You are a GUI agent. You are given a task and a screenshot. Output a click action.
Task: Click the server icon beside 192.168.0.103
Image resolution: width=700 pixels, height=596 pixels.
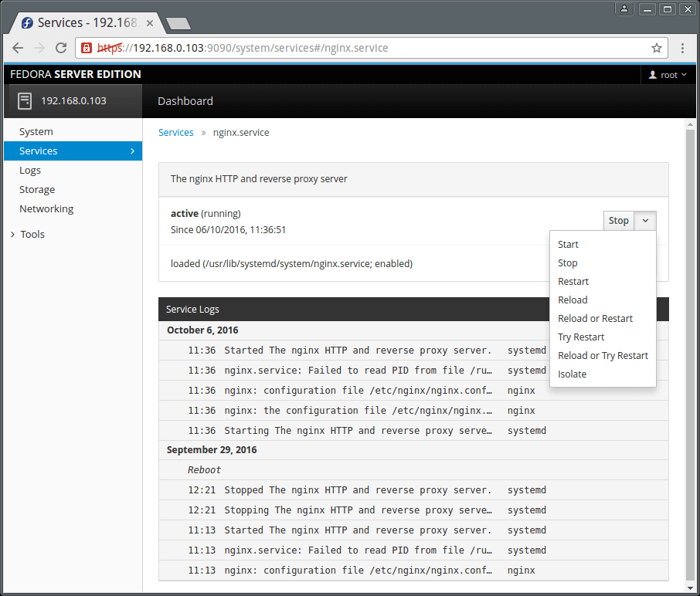pos(25,100)
